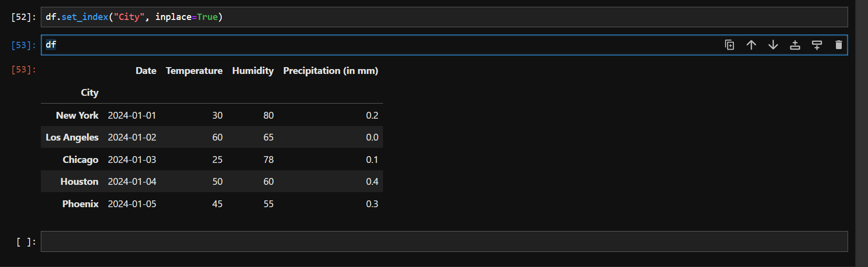Delete the selected cell using trash icon
This screenshot has height=267, width=868.
pos(839,45)
